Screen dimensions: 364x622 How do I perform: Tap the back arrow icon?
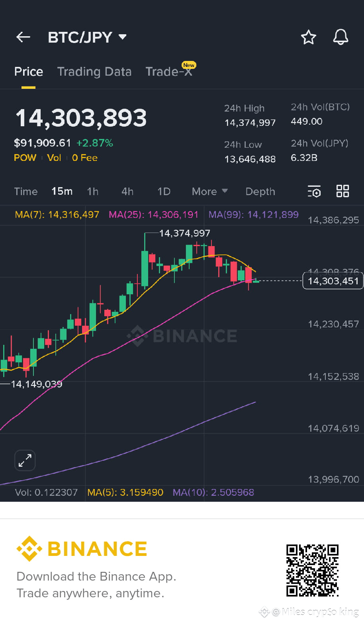tap(23, 37)
